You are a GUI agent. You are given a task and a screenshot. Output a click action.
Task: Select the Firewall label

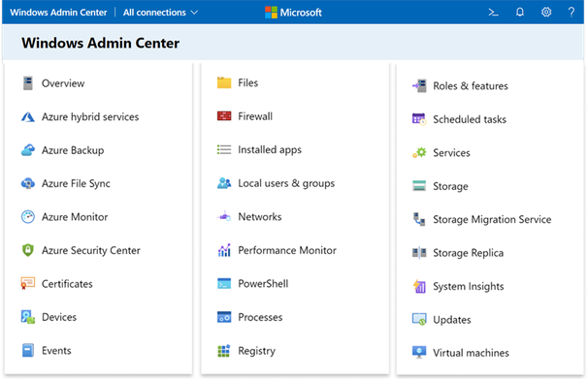255,116
